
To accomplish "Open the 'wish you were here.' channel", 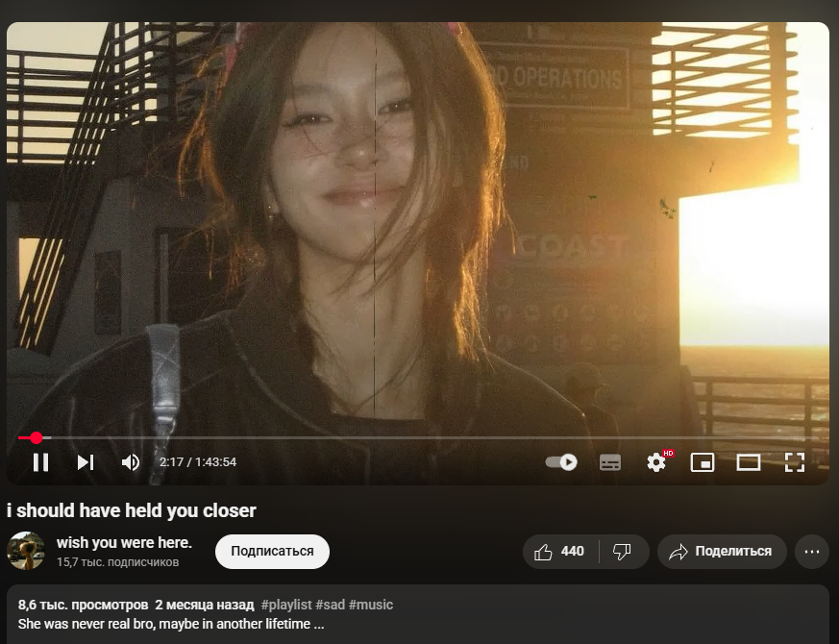I will [124, 543].
